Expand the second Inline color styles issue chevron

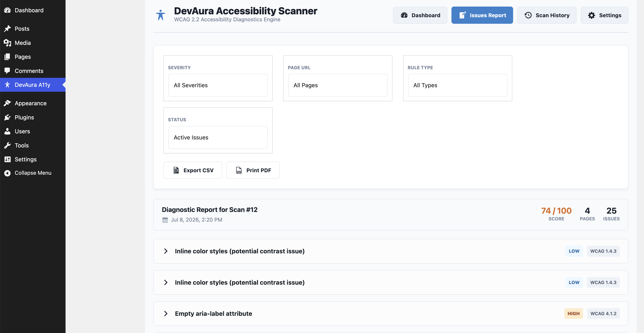[x=166, y=282]
